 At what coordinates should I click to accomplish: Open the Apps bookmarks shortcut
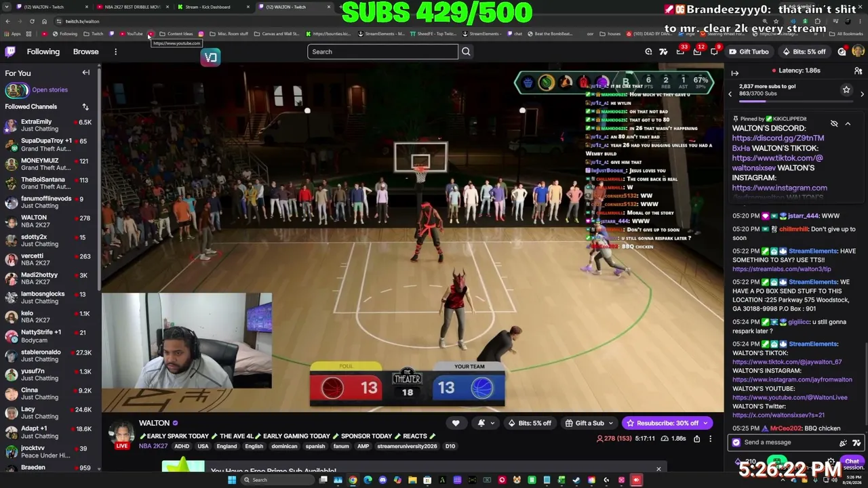click(12, 33)
